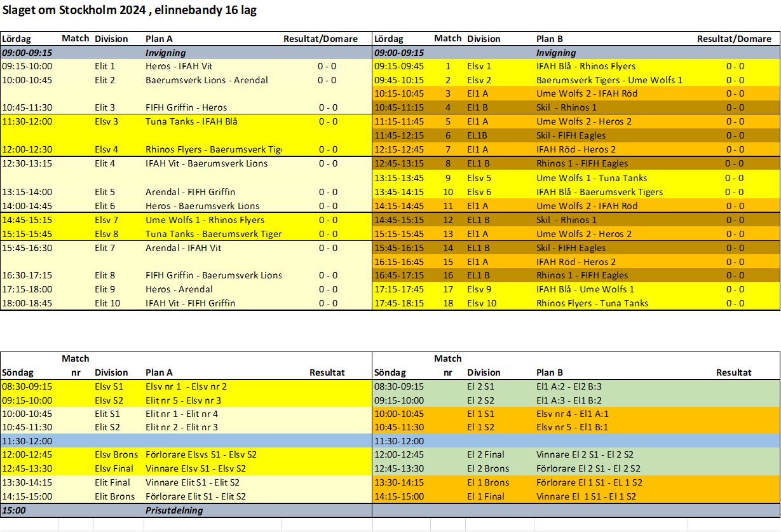Screen dimensions: 781x532
Task: Select Elit nr 1 - Elit nr 4 cell
Action: click(x=182, y=414)
